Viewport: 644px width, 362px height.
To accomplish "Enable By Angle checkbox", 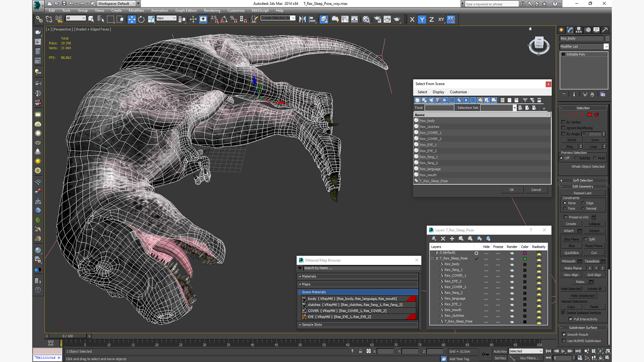I will 563,134.
